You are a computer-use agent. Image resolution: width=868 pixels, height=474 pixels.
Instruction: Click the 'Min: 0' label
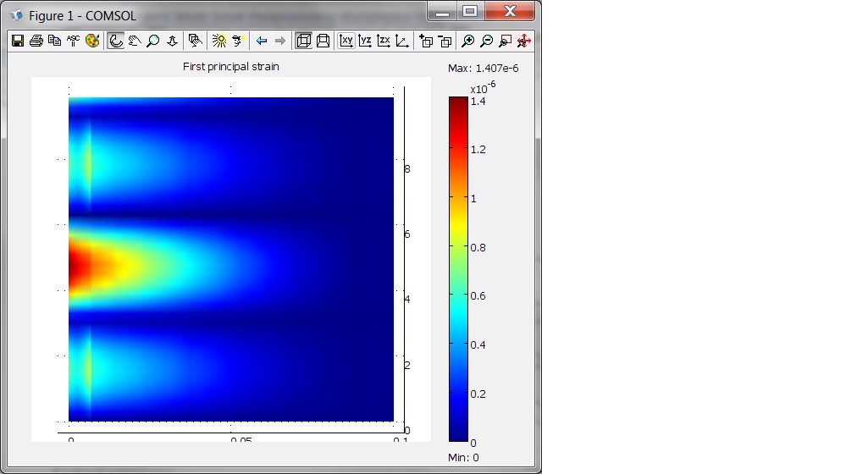(463, 457)
